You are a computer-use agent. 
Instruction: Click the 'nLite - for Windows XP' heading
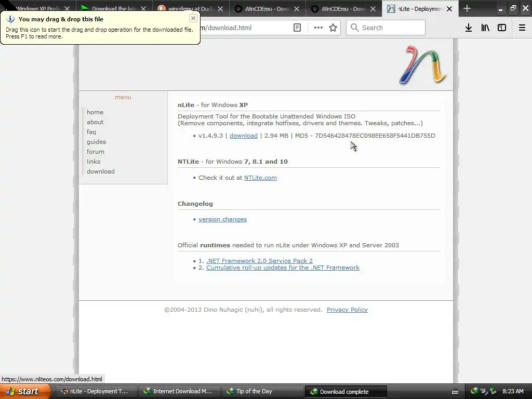pos(212,105)
